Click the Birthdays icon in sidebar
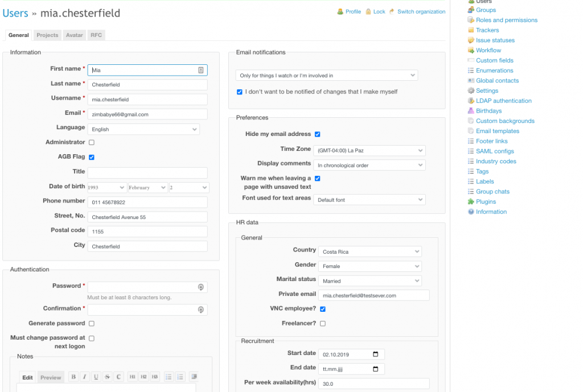 point(471,111)
